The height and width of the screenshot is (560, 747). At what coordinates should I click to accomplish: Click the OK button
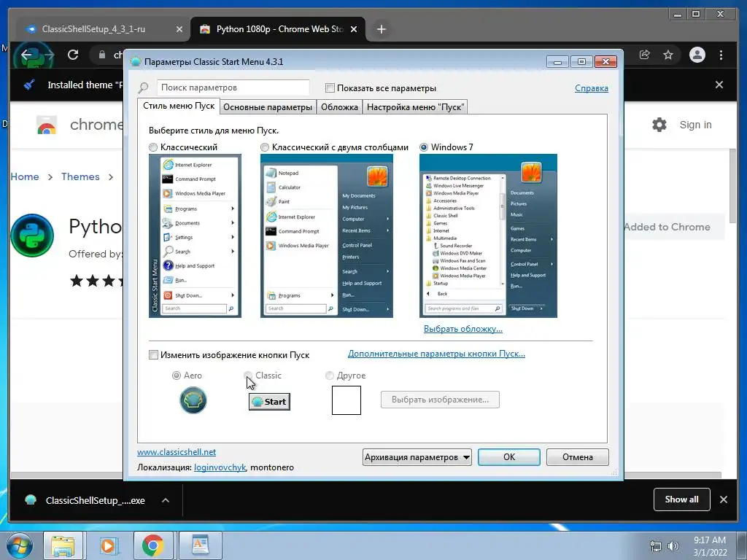click(x=508, y=457)
